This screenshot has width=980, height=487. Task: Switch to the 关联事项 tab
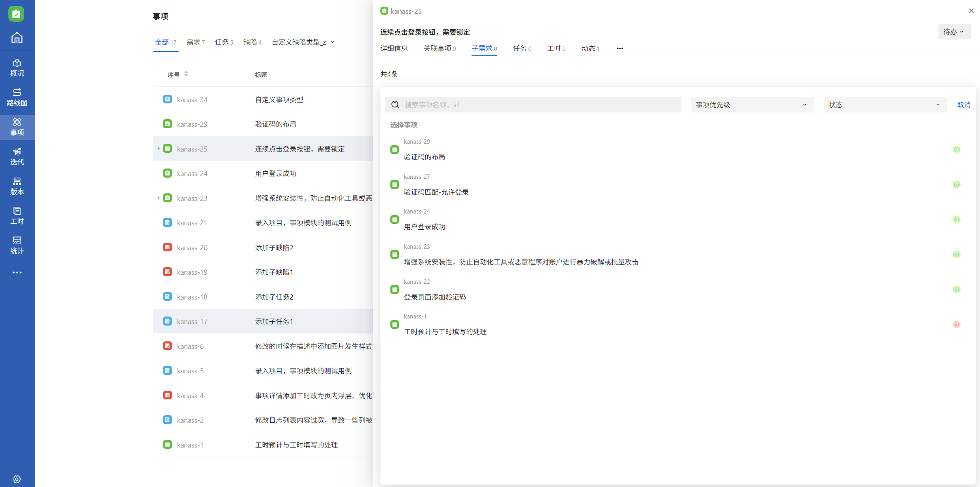pyautogui.click(x=439, y=48)
